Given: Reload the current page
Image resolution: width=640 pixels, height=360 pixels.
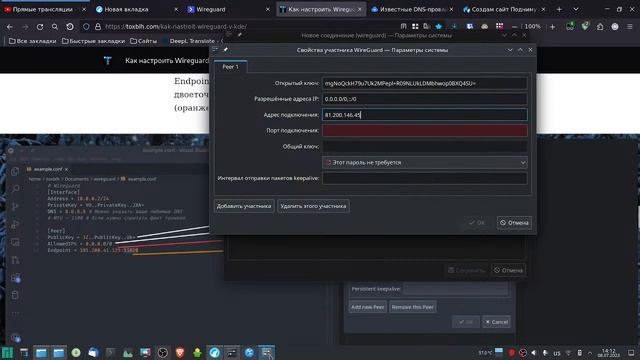Looking at the screenshot, I should pyautogui.click(x=40, y=27).
